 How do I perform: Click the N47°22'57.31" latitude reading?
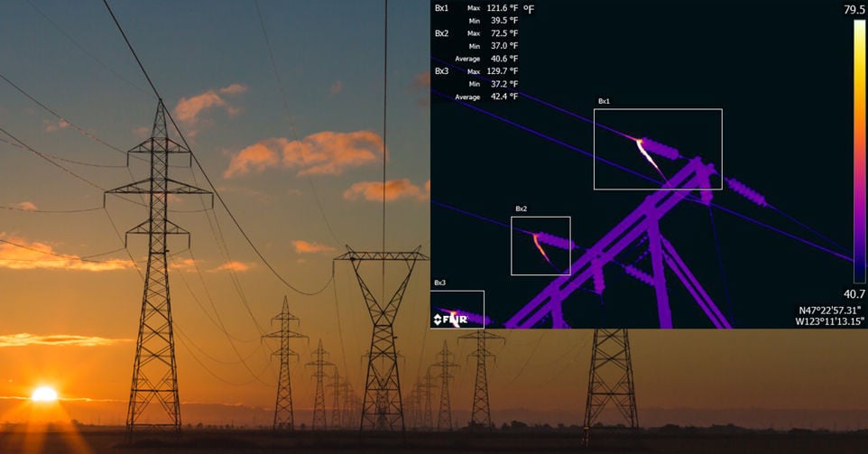(830, 309)
